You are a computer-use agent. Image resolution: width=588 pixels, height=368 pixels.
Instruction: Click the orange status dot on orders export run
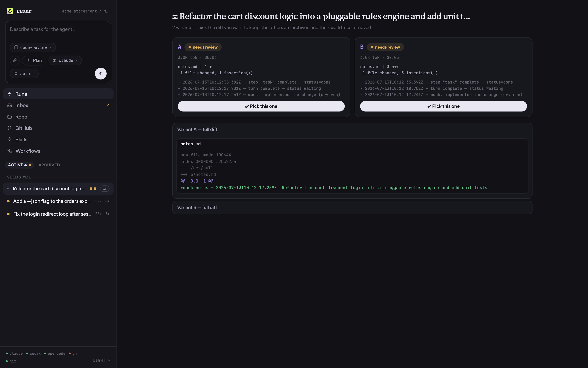(8, 201)
